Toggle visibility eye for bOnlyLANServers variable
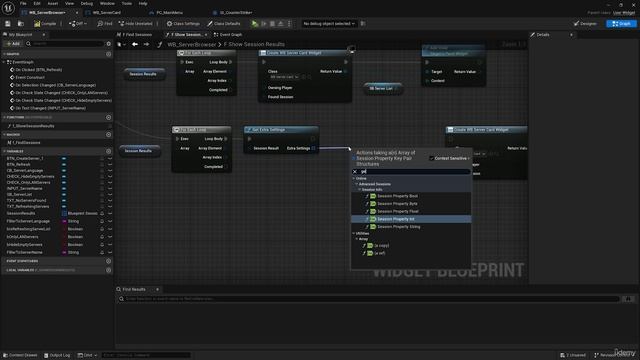Image resolution: width=640 pixels, height=360 pixels. pyautogui.click(x=110, y=237)
